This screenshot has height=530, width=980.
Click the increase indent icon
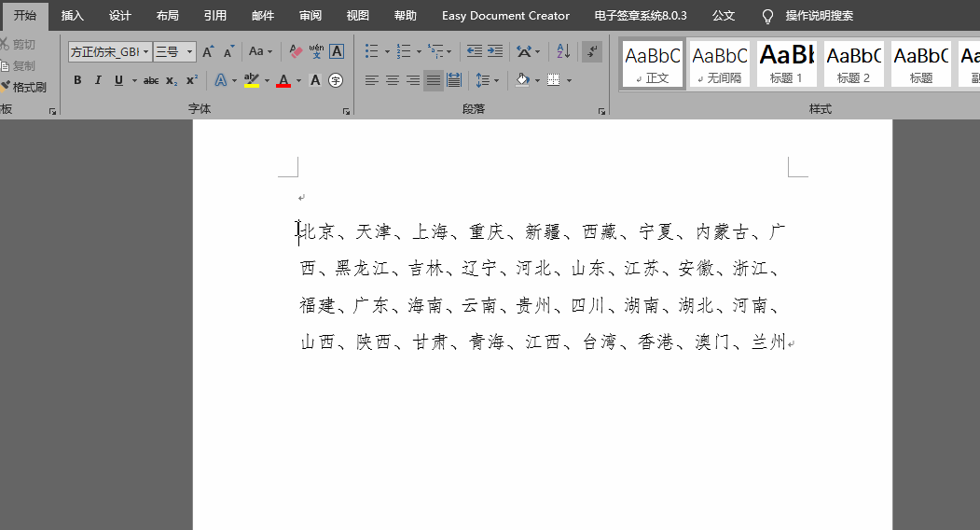[495, 51]
